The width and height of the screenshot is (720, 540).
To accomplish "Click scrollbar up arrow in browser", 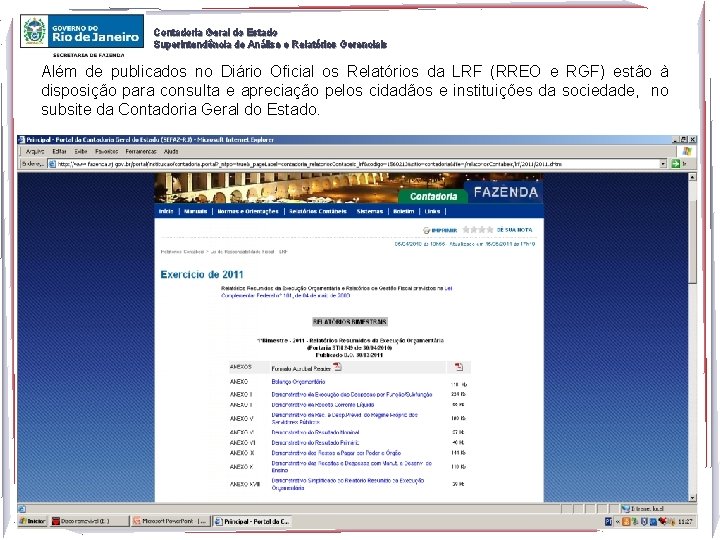I will [692, 177].
